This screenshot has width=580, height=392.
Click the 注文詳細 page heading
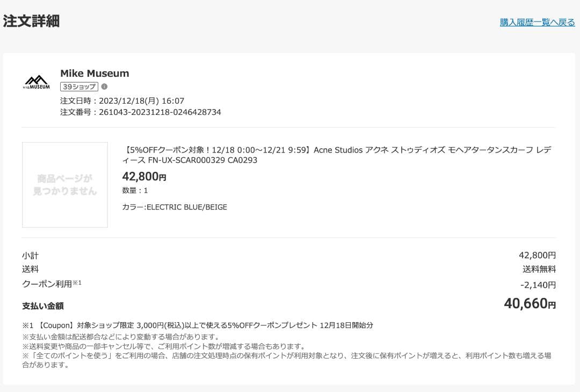(31, 21)
